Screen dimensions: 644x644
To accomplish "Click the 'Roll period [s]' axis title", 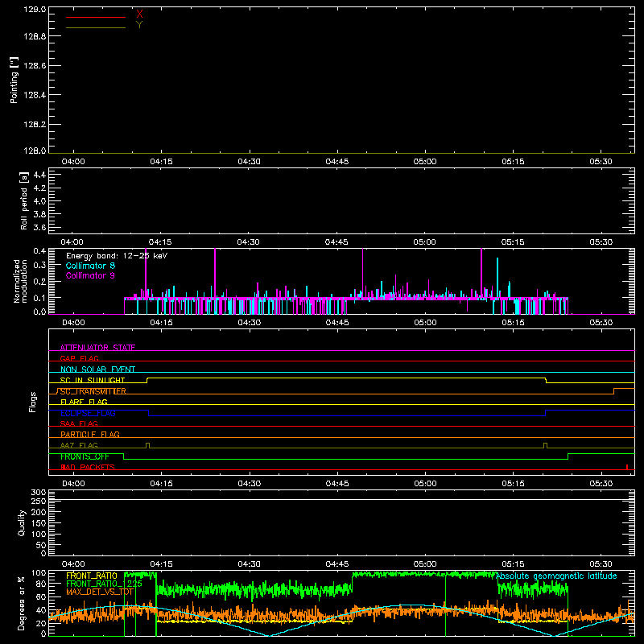I will tap(24, 200).
